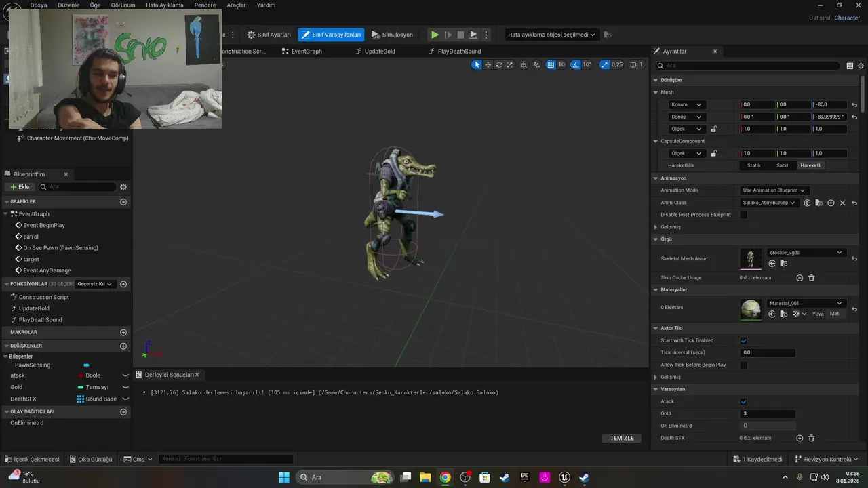Stop the simulation with square Stop button

point(460,35)
